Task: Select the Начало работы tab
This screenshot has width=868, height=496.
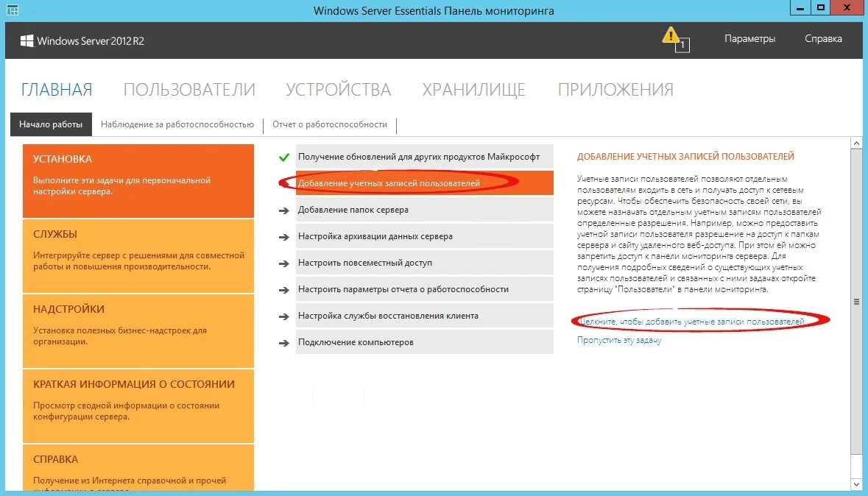Action: 51,124
